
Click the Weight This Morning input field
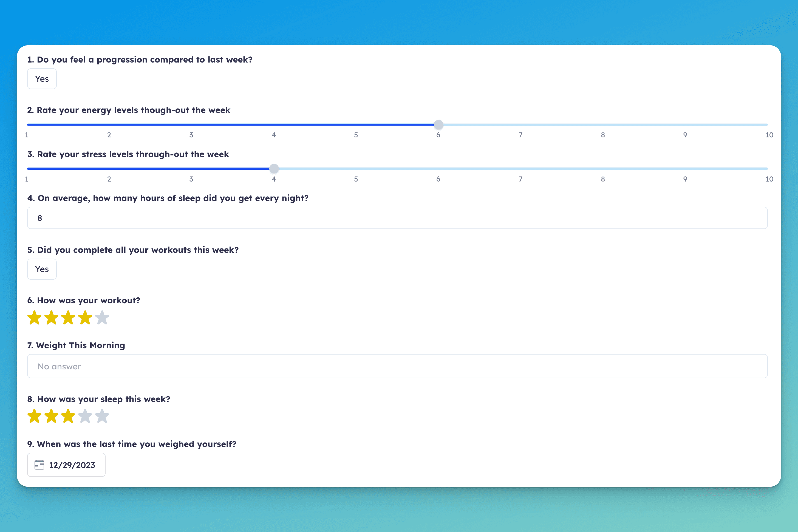pos(397,366)
